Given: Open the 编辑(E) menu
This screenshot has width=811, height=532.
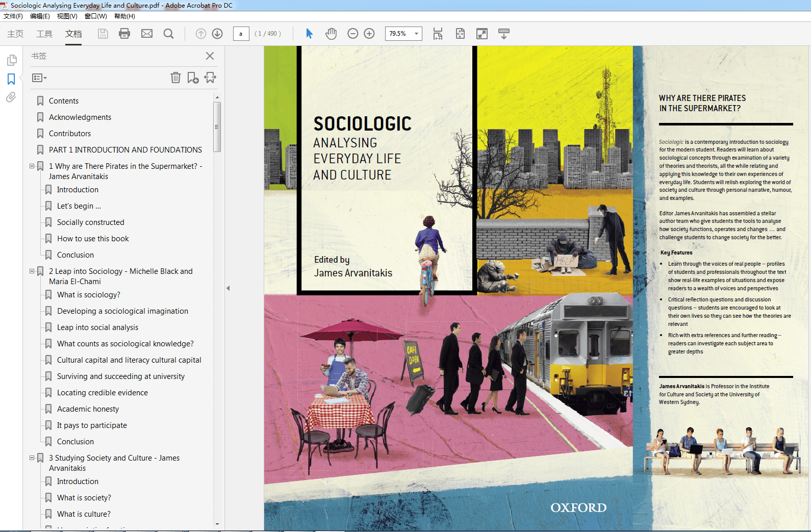Looking at the screenshot, I should pyautogui.click(x=40, y=16).
